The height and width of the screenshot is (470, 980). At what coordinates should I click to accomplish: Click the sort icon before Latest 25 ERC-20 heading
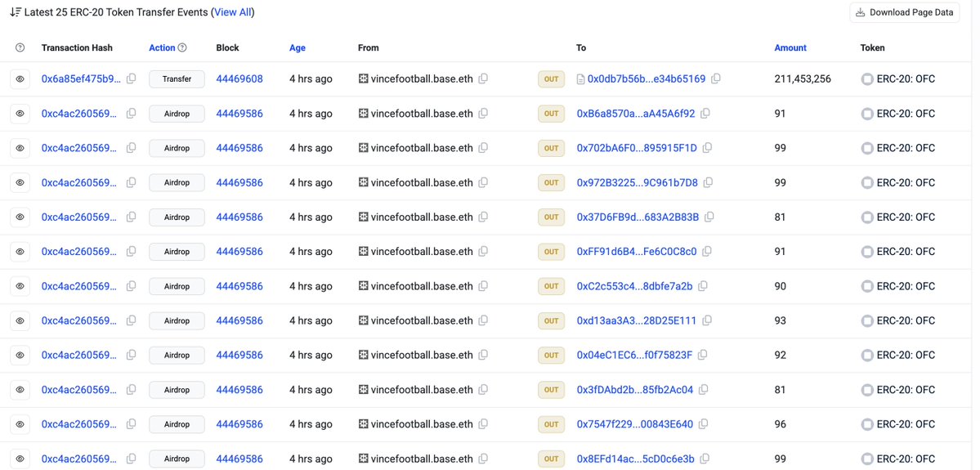[16, 12]
